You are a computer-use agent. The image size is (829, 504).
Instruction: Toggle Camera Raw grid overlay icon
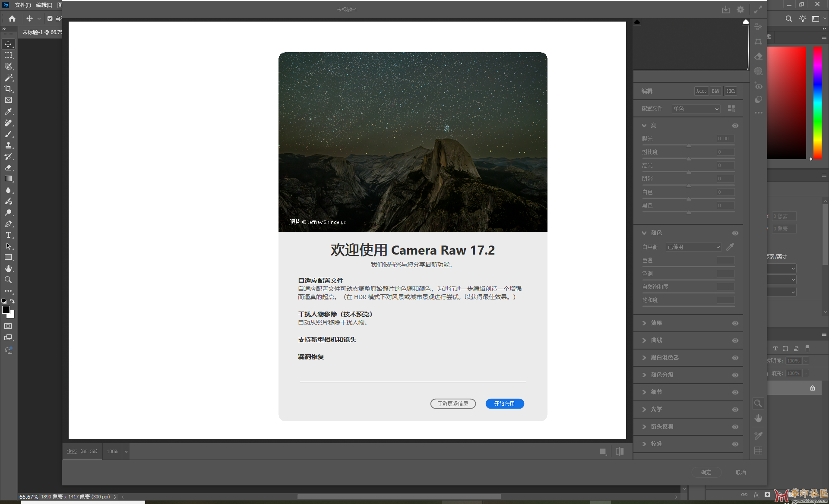coord(758,450)
